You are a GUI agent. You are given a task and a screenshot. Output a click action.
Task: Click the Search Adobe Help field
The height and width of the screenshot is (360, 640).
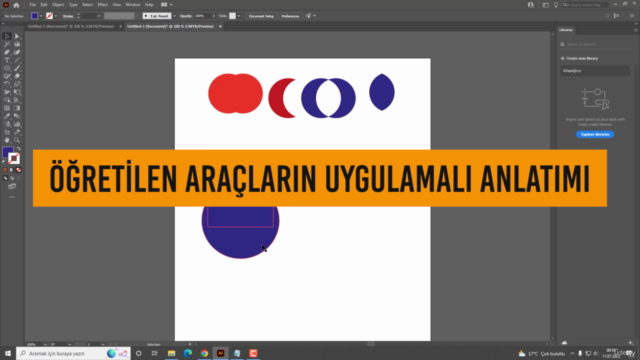[585, 5]
